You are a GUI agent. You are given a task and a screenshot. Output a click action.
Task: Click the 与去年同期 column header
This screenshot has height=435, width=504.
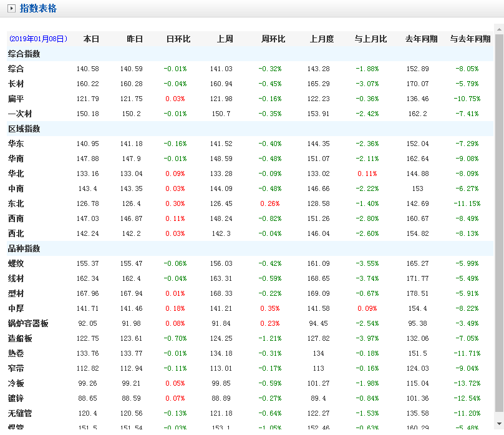[x=470, y=39]
